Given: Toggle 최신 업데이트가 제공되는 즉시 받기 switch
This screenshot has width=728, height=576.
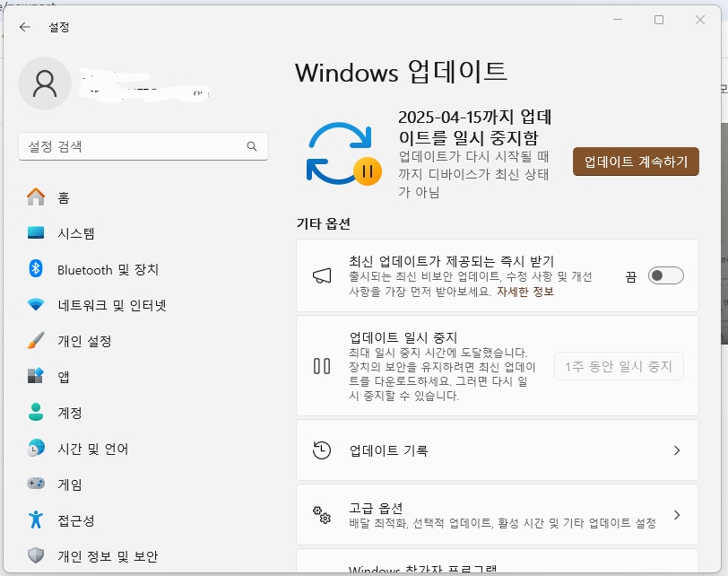Looking at the screenshot, I should click(666, 276).
